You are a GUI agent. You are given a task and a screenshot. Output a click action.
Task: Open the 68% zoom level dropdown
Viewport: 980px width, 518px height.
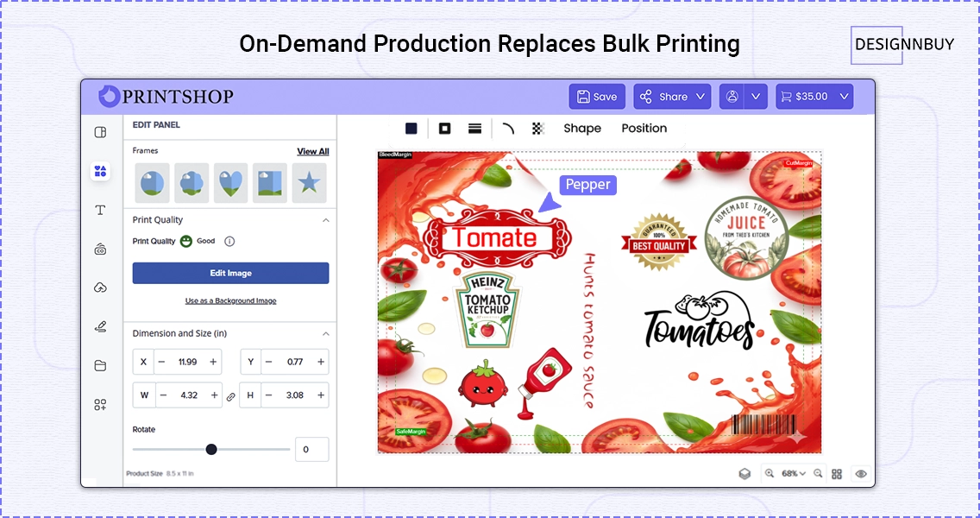tap(794, 474)
